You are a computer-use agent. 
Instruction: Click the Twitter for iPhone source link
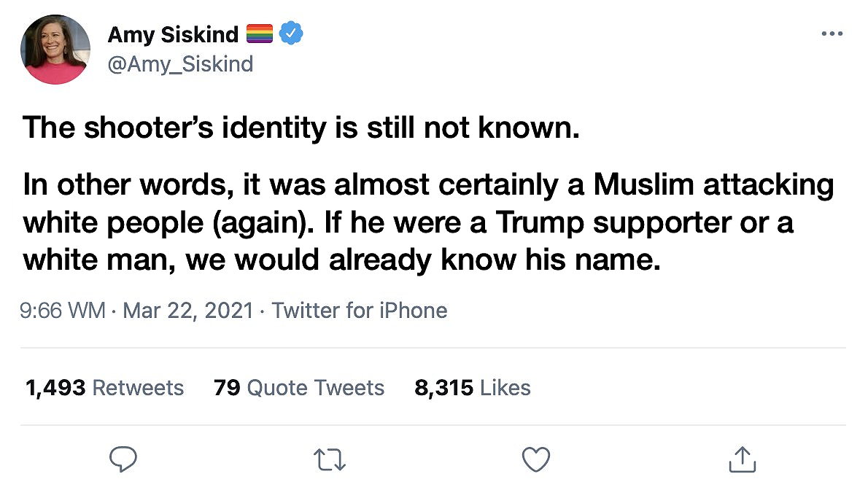tap(360, 311)
